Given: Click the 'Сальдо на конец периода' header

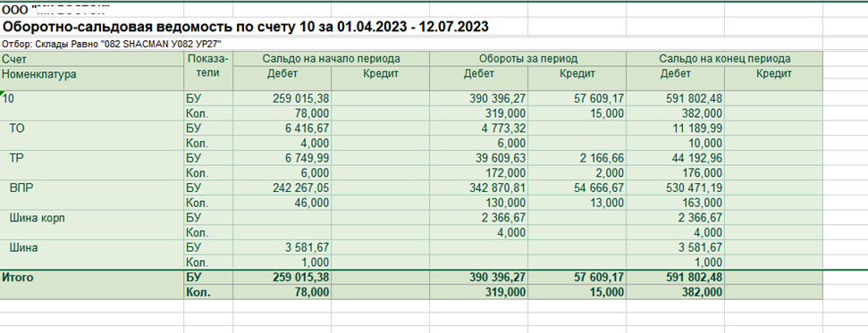Looking at the screenshot, I should click(725, 59).
